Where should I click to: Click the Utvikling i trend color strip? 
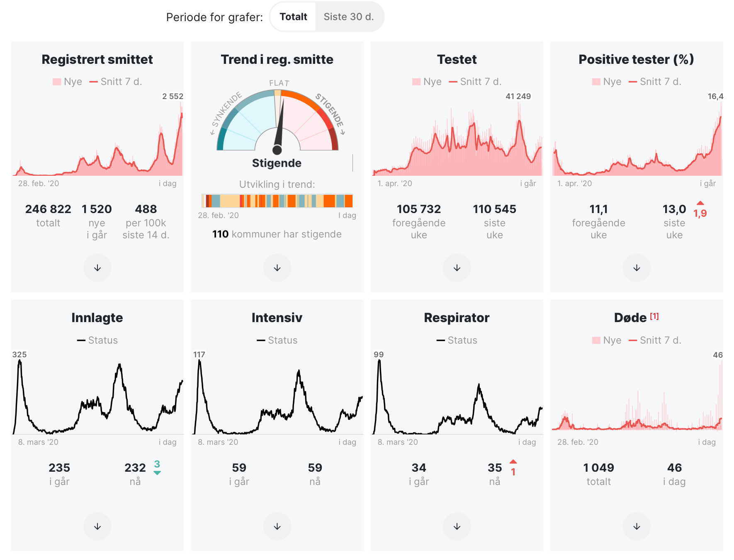pyautogui.click(x=277, y=201)
